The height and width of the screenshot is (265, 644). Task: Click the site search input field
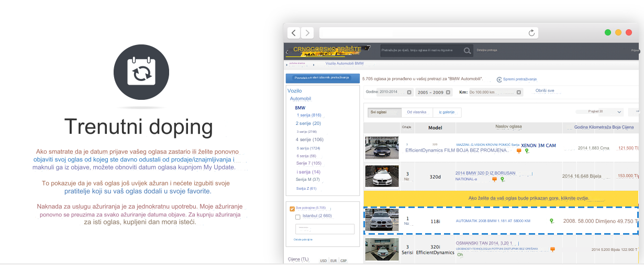(x=421, y=51)
